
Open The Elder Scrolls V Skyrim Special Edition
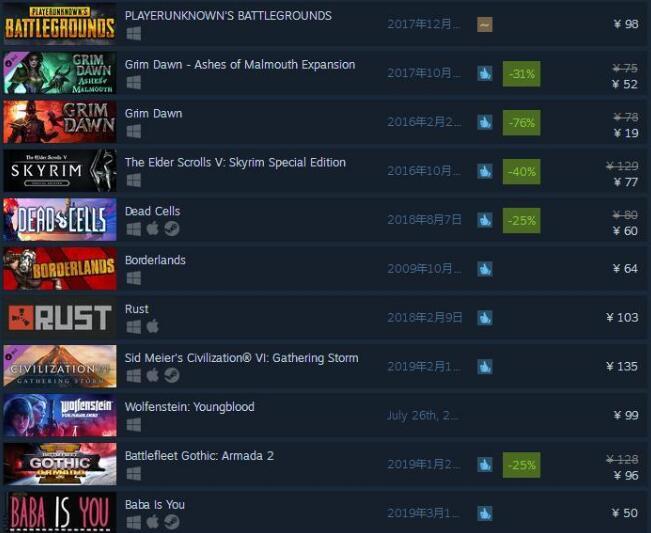[x=235, y=162]
